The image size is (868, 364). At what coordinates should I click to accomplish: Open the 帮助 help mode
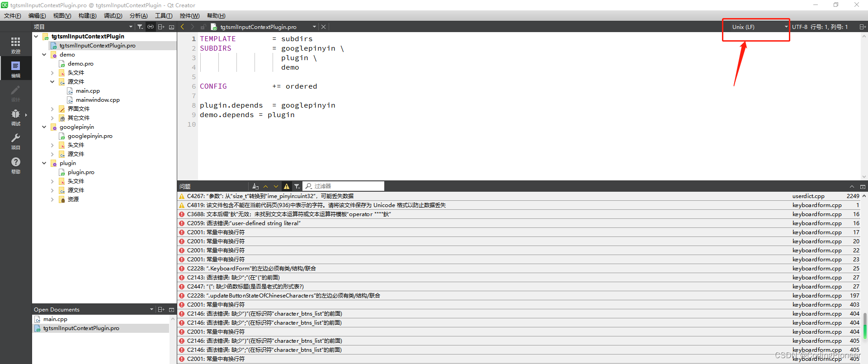click(16, 165)
